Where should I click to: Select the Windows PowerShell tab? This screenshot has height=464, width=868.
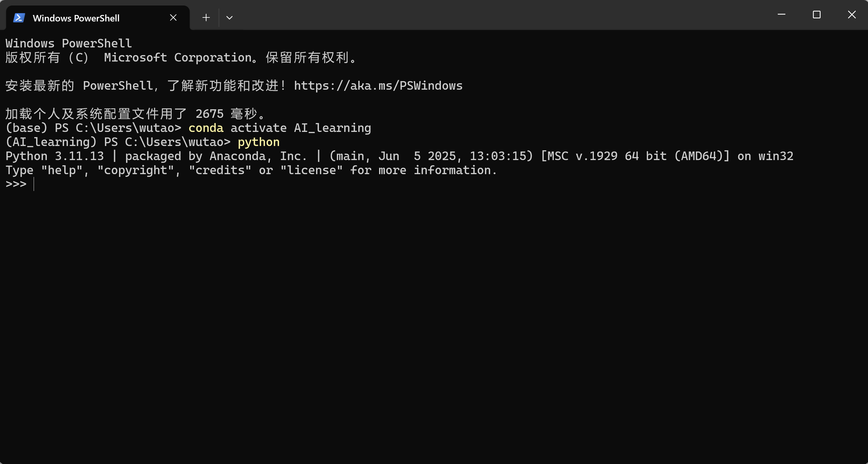click(76, 18)
